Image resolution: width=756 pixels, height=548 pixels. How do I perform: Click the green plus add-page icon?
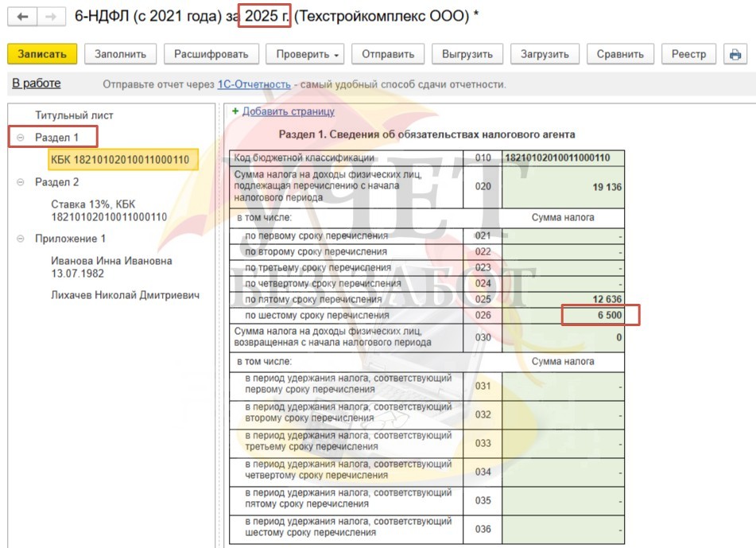235,112
